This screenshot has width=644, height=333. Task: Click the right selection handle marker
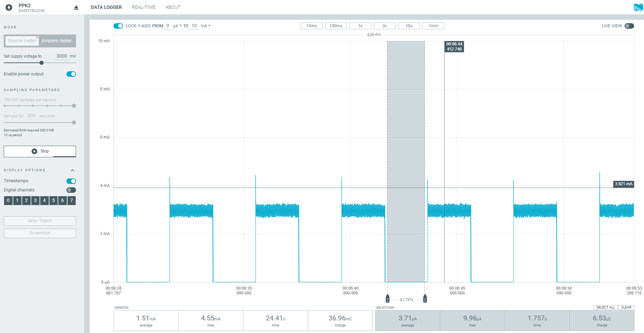point(425,299)
